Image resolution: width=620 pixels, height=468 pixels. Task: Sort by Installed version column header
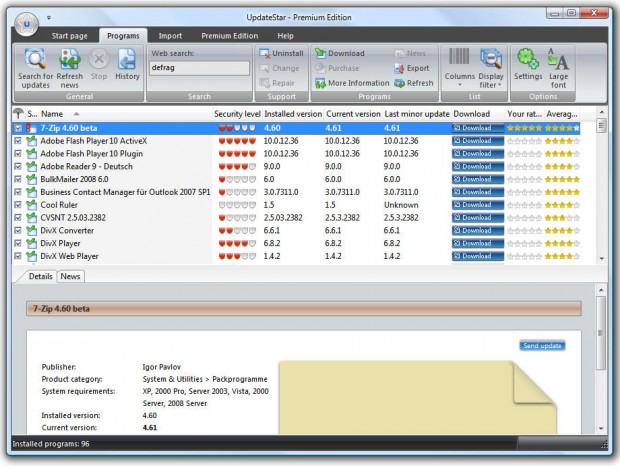coord(293,114)
